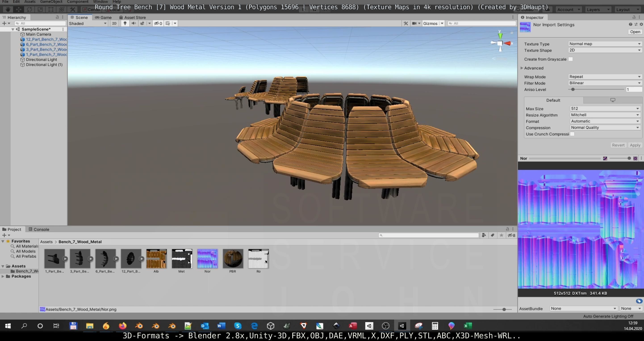Click Open button in Inspector
This screenshot has width=644, height=341.
point(635,32)
